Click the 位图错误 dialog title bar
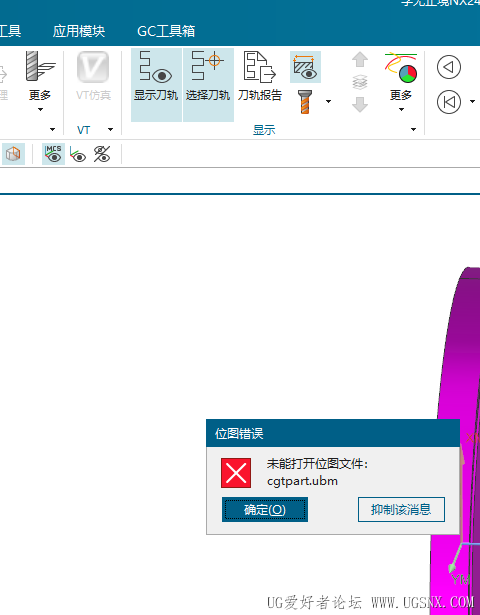This screenshot has width=480, height=615. coord(333,433)
